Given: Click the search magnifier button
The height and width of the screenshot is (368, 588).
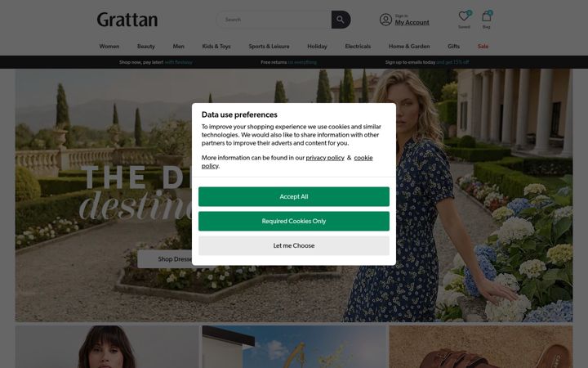Looking at the screenshot, I should coord(341,20).
